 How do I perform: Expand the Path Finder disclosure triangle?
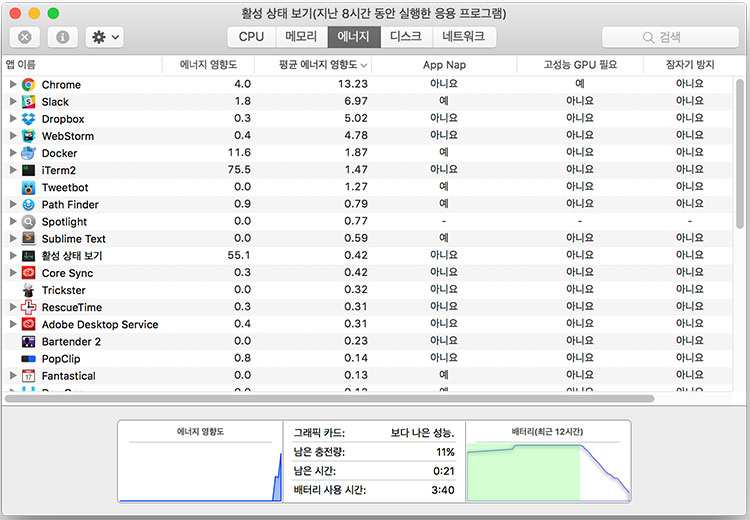(13, 204)
